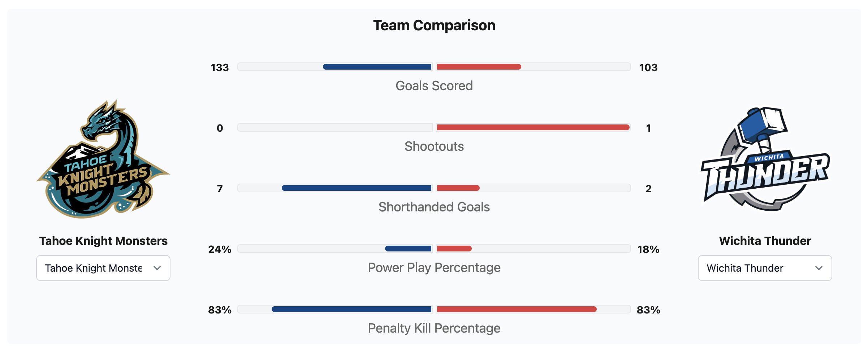Click the blue Power Play Percentage bar
Screen dimensions: 868x351
pyautogui.click(x=408, y=249)
